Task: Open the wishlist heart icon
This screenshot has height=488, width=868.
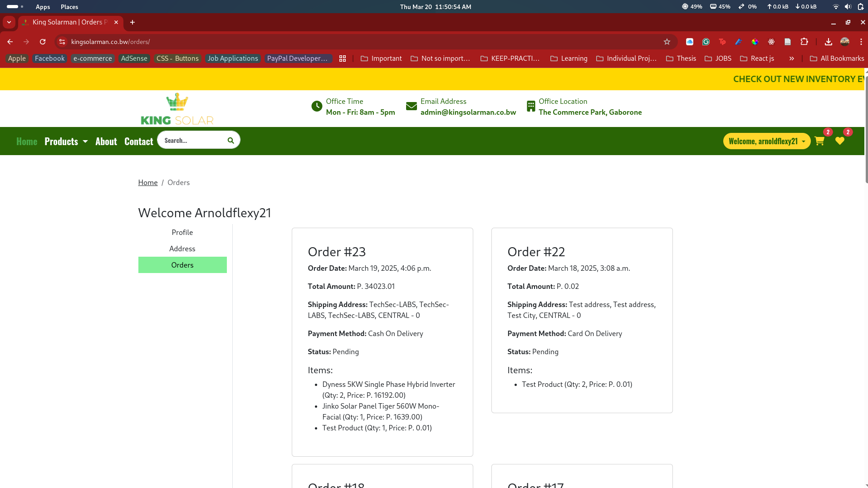Action: [x=839, y=141]
